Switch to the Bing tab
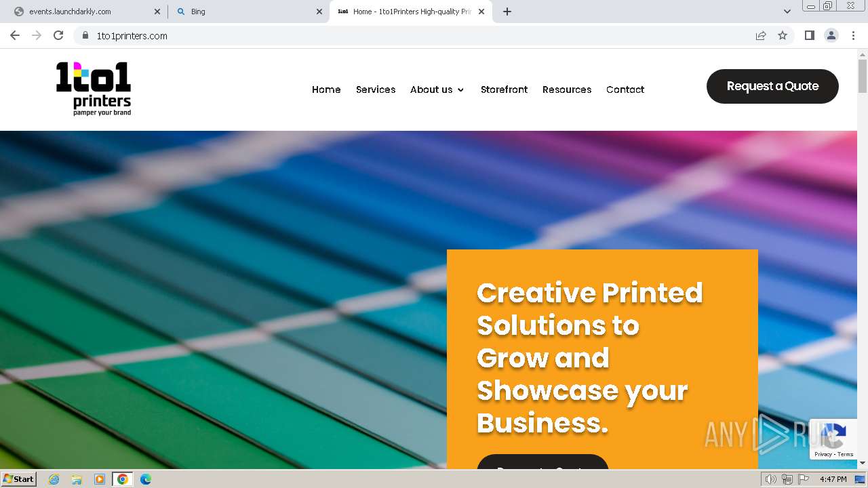 coord(248,12)
